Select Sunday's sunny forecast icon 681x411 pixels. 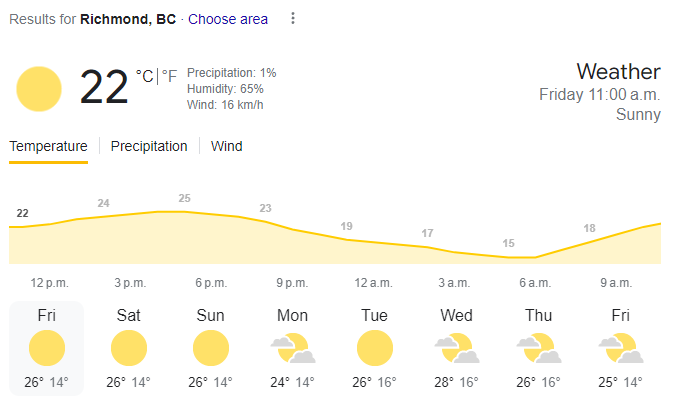[x=211, y=348]
